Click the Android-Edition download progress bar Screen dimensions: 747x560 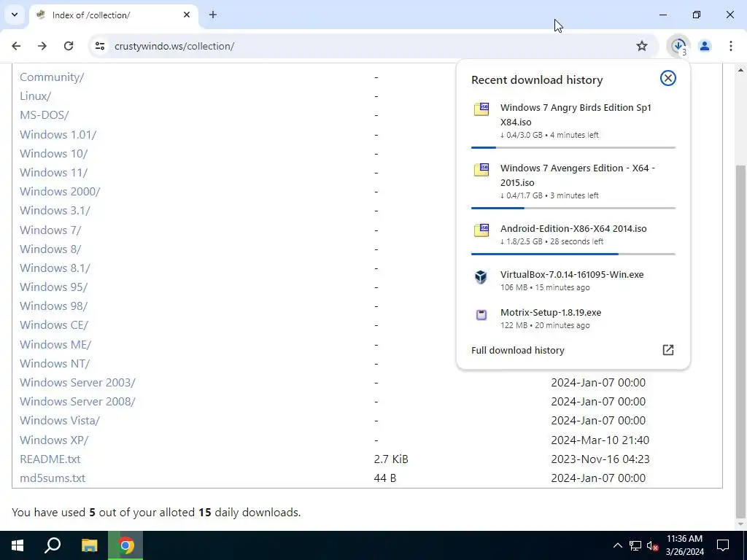tap(573, 254)
